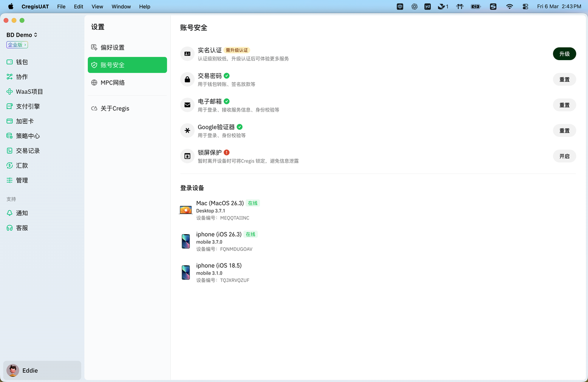Click the 支付引擎 sidebar icon
Viewport: 588px width, 382px height.
10,107
